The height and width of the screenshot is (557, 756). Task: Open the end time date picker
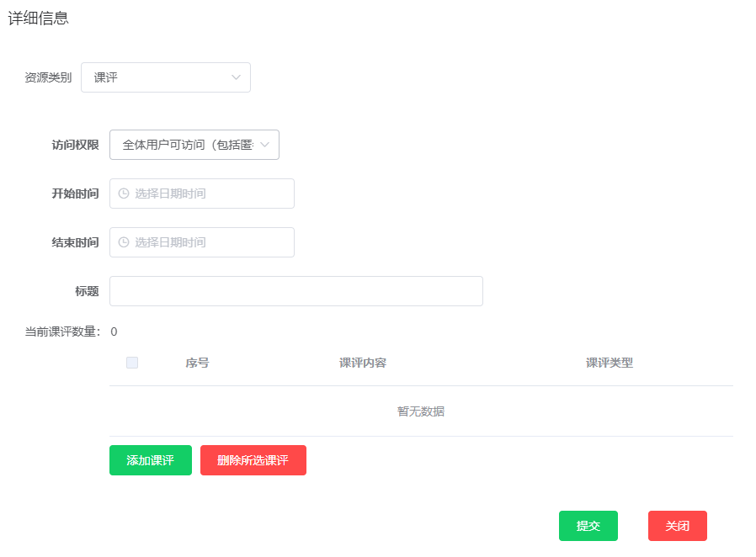tap(202, 242)
